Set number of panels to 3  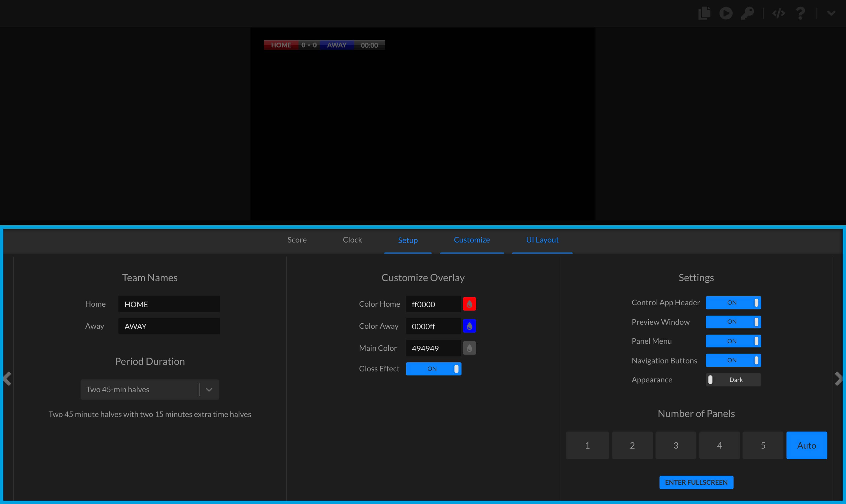[x=676, y=445]
